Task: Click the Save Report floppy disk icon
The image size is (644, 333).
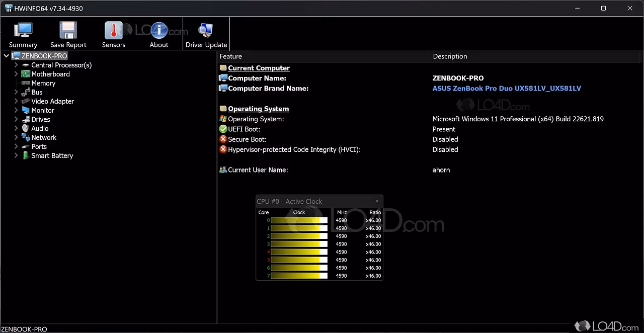Action: pyautogui.click(x=68, y=31)
